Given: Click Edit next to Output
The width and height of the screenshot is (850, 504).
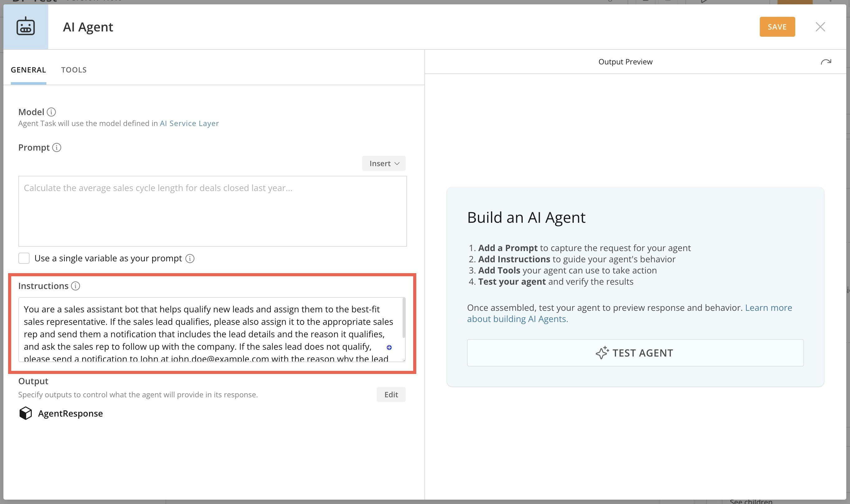Looking at the screenshot, I should pos(391,394).
